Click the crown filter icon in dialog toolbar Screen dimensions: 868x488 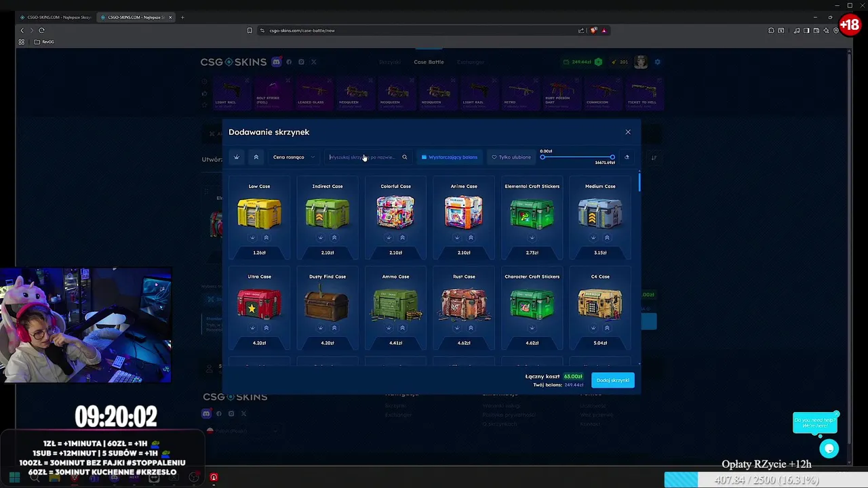(237, 157)
